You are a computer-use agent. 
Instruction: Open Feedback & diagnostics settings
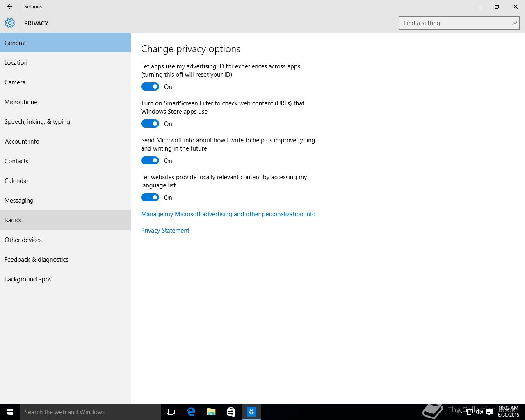[x=66, y=259]
